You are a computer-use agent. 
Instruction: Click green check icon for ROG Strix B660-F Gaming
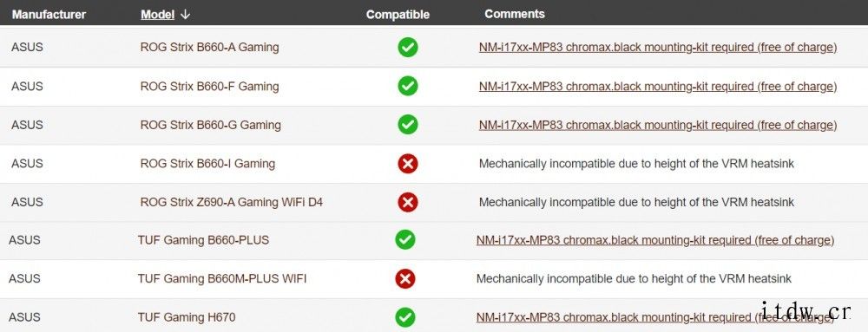pyautogui.click(x=408, y=86)
